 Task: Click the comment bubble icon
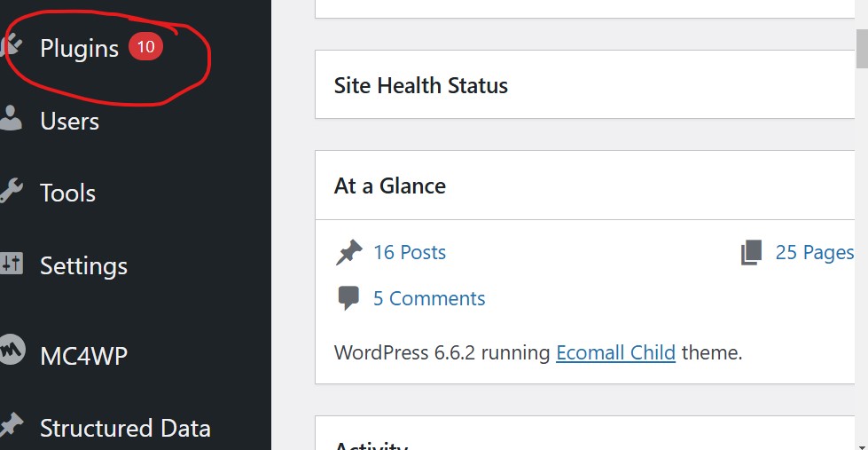tap(348, 298)
